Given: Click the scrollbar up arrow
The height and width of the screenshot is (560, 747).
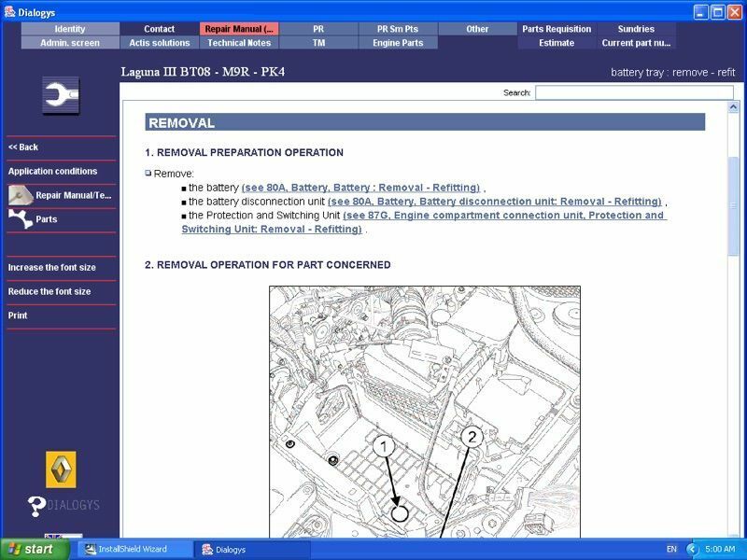Looking at the screenshot, I should [x=733, y=107].
